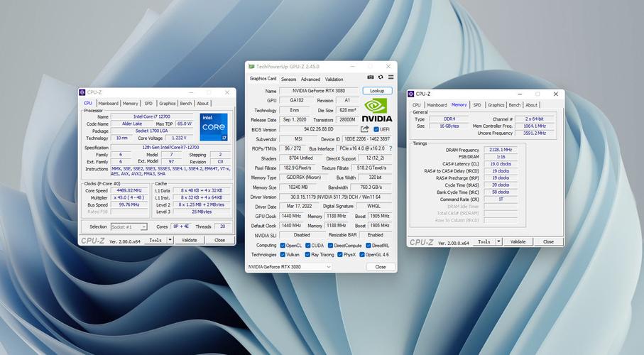Click the Lookup button in GPU-Z
Screen dimensions: 644x355
tap(377, 91)
